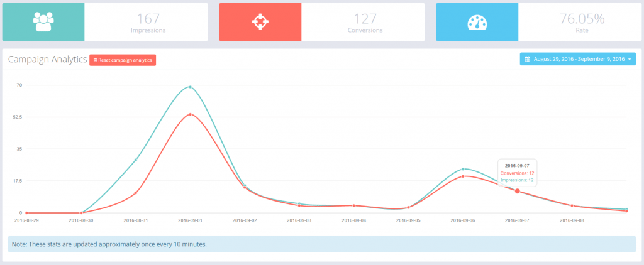Open the August 29 – September 9 date range dropdown

click(x=577, y=59)
